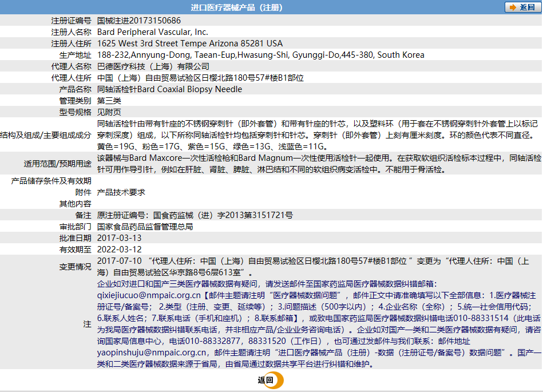Screen dimensions: 543x392
Task: Select the address value in the 代理人住所 row
Action: coord(200,78)
